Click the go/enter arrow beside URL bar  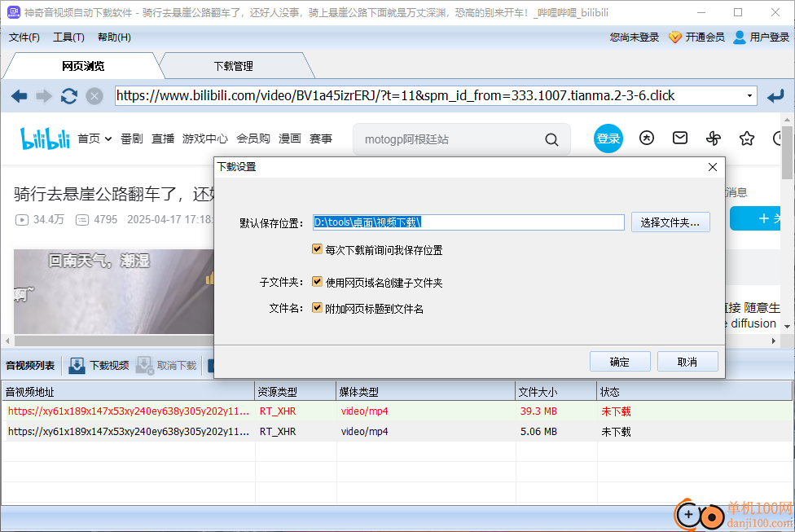775,96
